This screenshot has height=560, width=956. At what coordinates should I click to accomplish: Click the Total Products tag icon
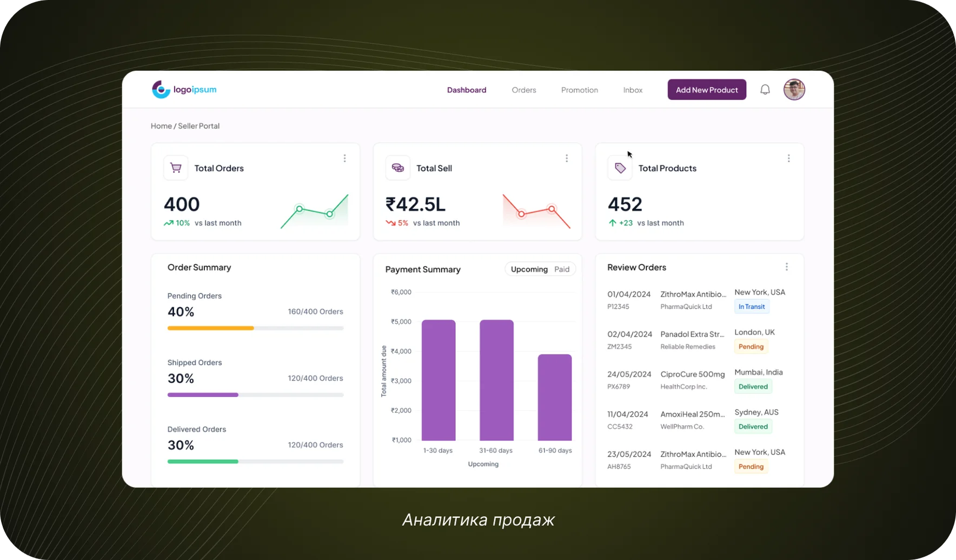[620, 168]
